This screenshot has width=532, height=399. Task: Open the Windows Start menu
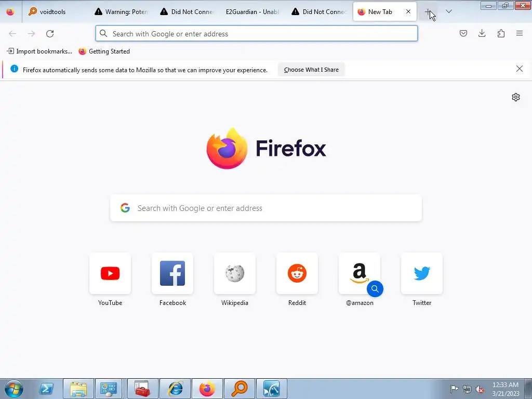14,389
